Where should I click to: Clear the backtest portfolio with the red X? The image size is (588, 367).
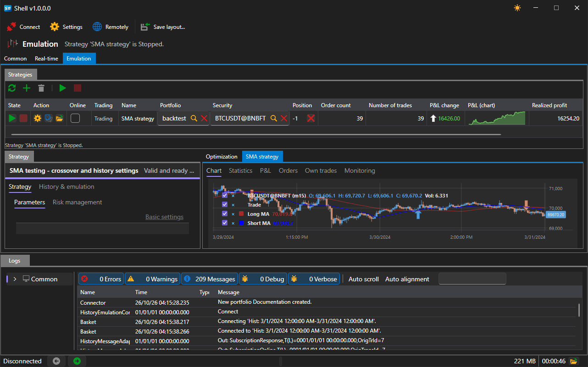point(204,118)
